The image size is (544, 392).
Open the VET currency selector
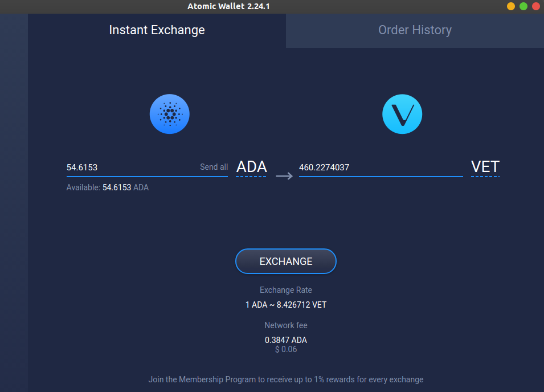pyautogui.click(x=485, y=167)
